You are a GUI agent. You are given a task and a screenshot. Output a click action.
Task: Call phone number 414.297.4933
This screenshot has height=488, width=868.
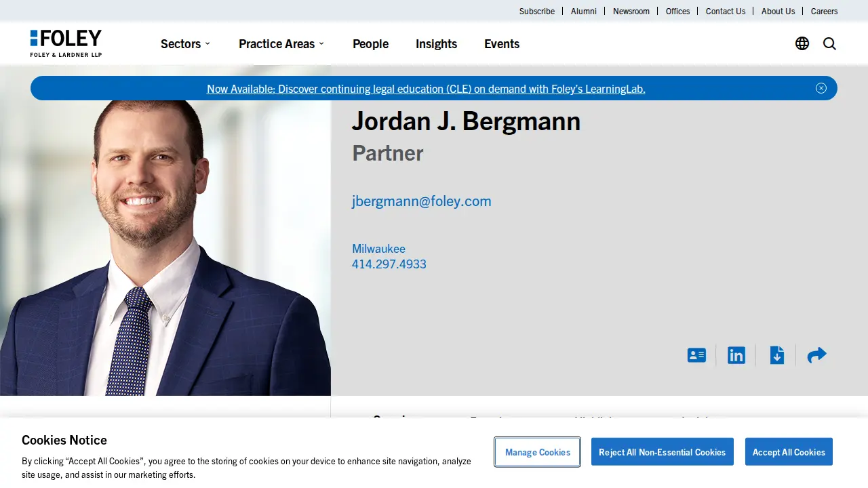click(389, 264)
